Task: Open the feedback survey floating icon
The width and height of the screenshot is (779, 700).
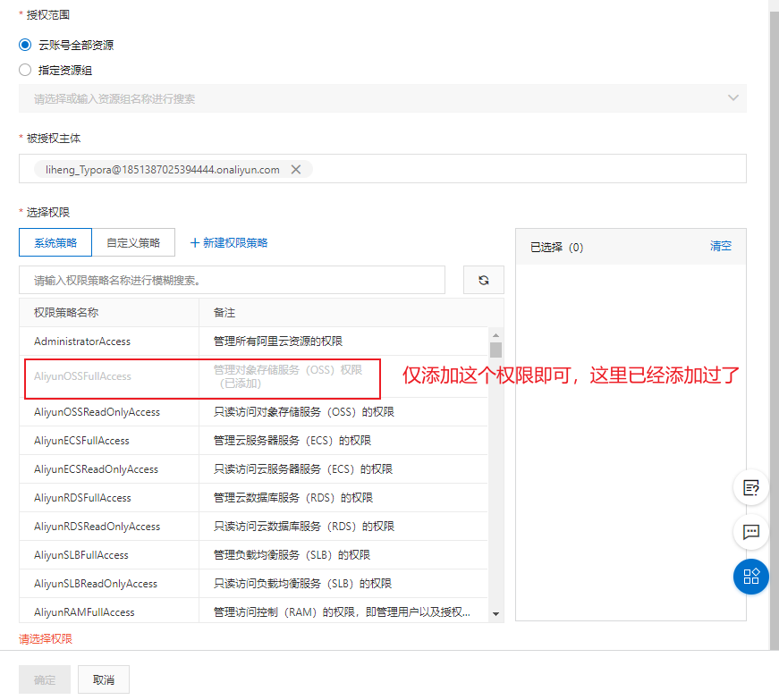Action: click(x=750, y=487)
